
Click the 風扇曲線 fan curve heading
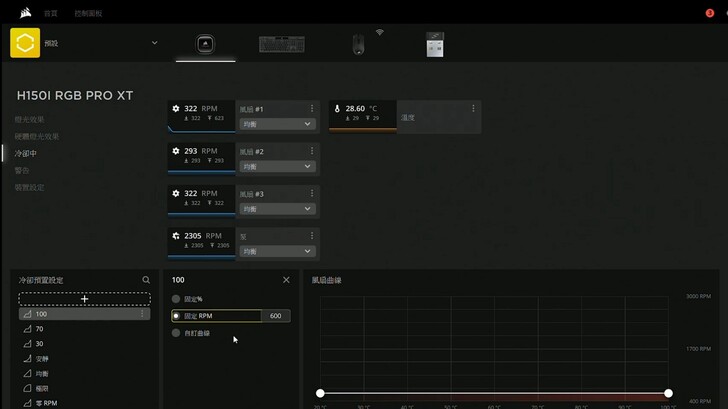[326, 280]
